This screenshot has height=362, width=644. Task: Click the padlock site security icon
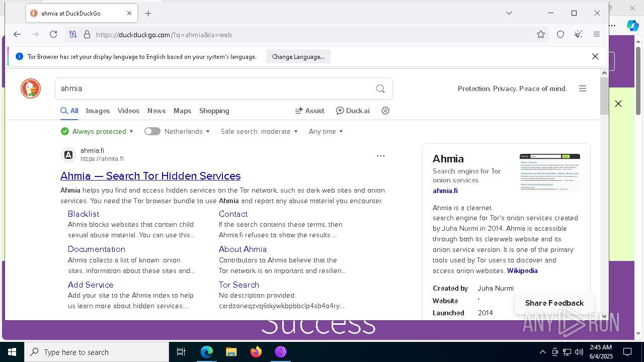pyautogui.click(x=87, y=34)
